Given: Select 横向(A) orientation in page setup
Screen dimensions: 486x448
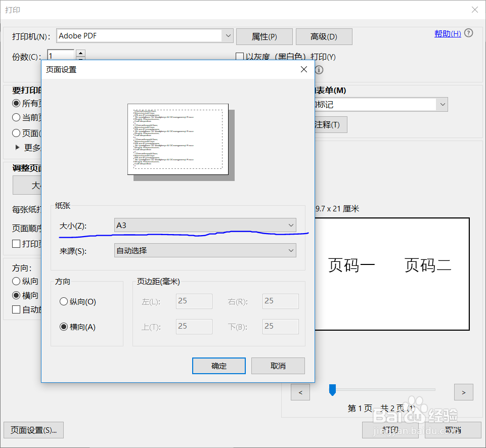Looking at the screenshot, I should [64, 327].
